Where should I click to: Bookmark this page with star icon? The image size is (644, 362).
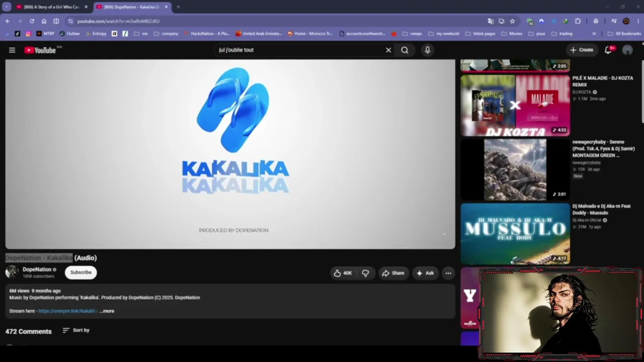[x=512, y=21]
